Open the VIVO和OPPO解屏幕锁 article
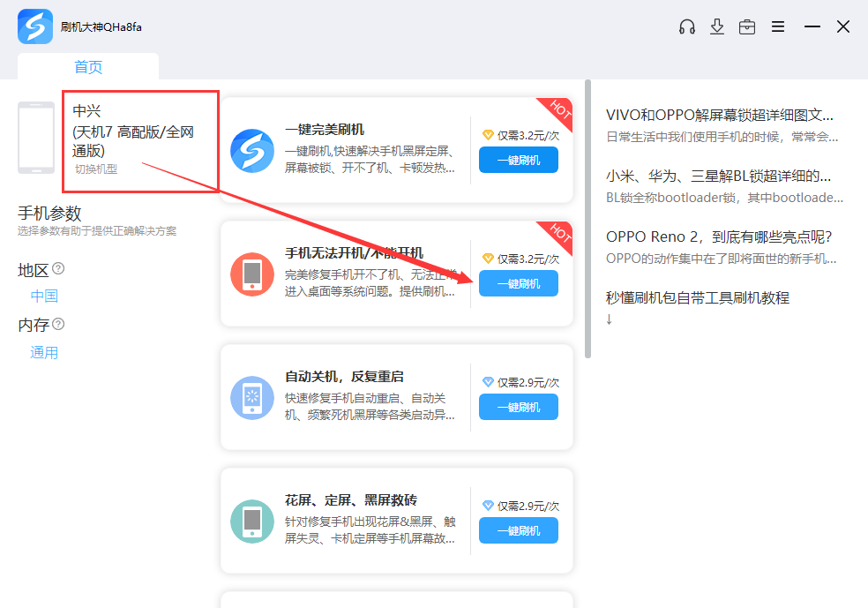The image size is (868, 608). coord(722,116)
